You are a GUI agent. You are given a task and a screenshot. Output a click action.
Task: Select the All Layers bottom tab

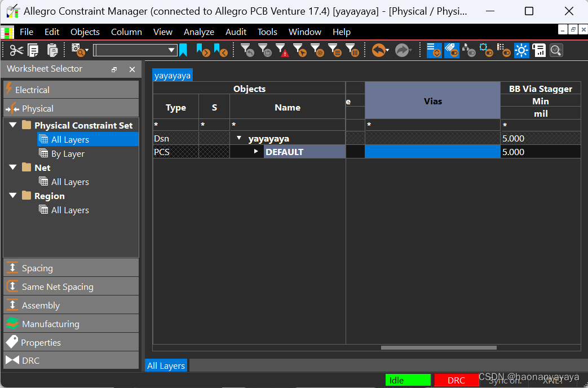pos(166,365)
